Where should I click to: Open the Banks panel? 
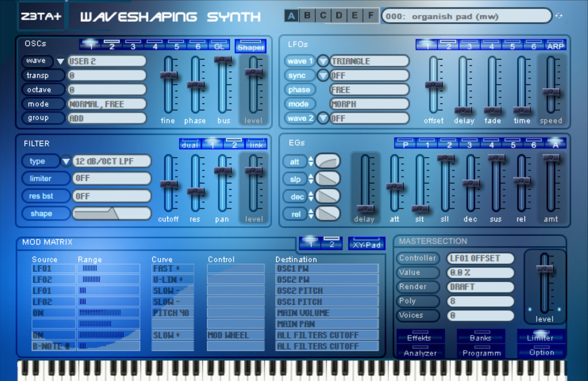pyautogui.click(x=481, y=336)
